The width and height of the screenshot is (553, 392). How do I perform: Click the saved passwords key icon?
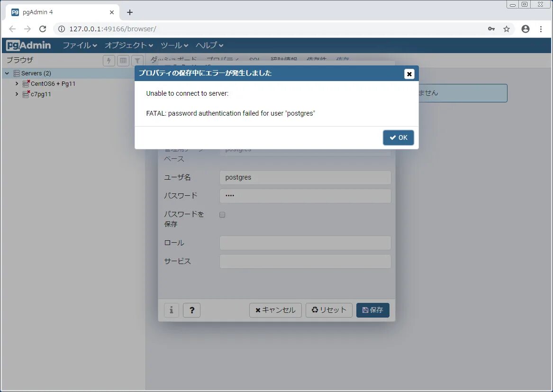pyautogui.click(x=491, y=29)
